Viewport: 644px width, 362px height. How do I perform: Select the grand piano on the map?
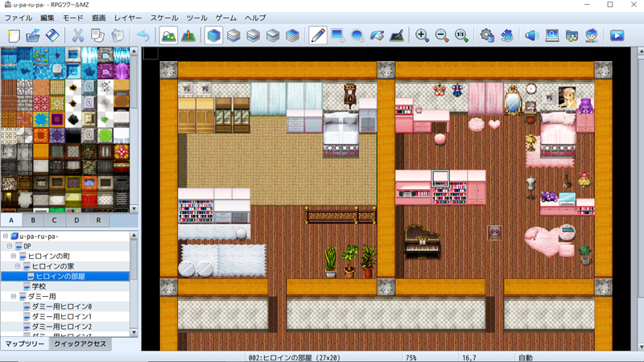[422, 242]
